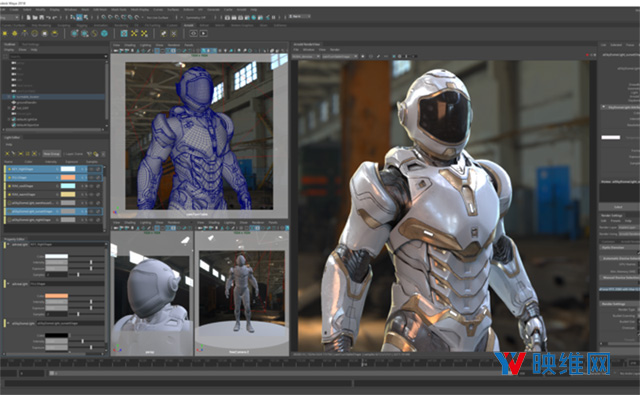Click the light cyan color swatch of RIM_coolShape
This screenshot has height=395, width=640.
pyautogui.click(x=68, y=186)
